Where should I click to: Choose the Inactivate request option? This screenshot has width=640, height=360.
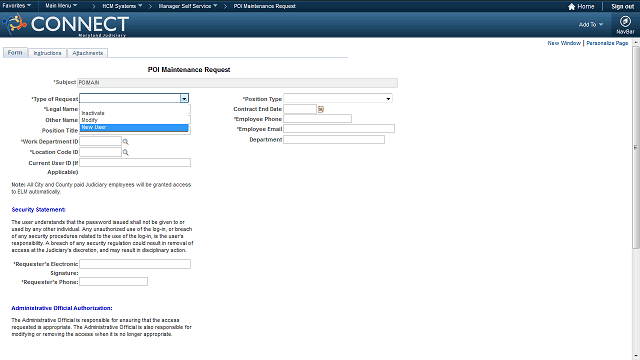pyautogui.click(x=134, y=113)
